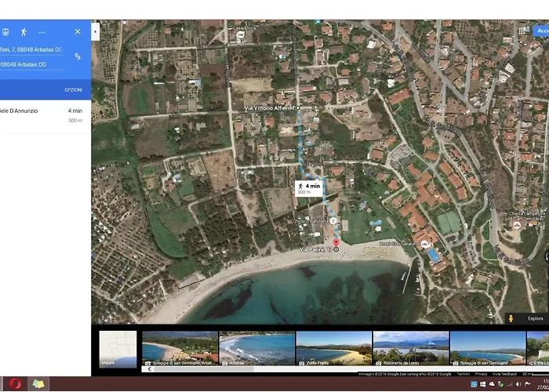The image size is (549, 392).
Task: Click the red destination pin on map
Action: [x=336, y=241]
